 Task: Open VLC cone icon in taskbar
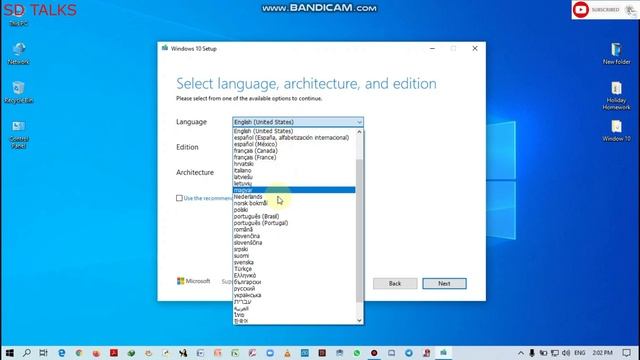pos(287,353)
